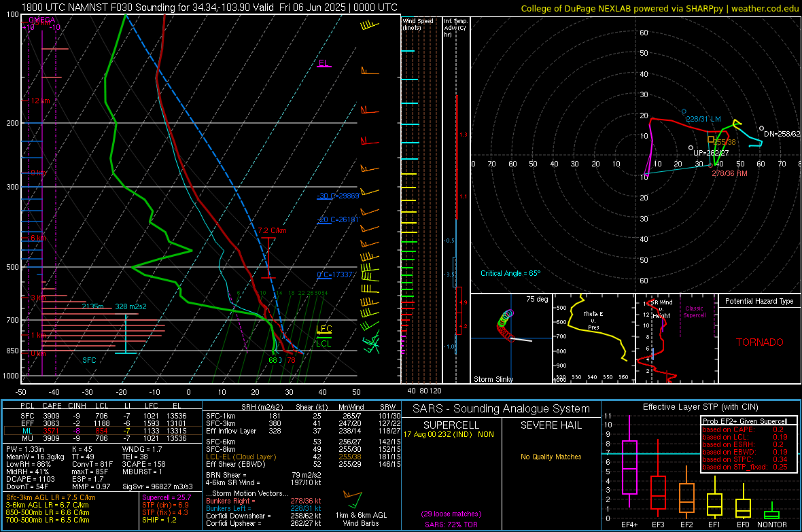Click the 2135m 328 m2s2 inflow label
Viewport: 802px width, 532px height.
(114, 306)
